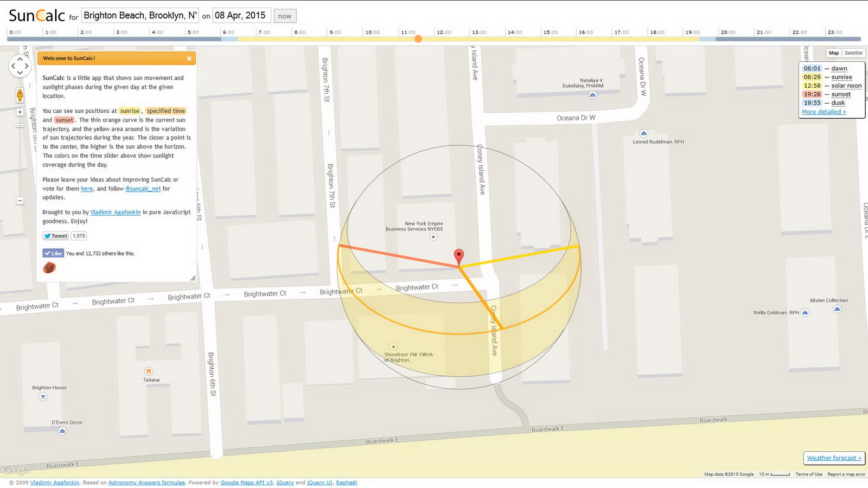This screenshot has width=868, height=488.
Task: Click the orange time slider handle
Action: (418, 38)
